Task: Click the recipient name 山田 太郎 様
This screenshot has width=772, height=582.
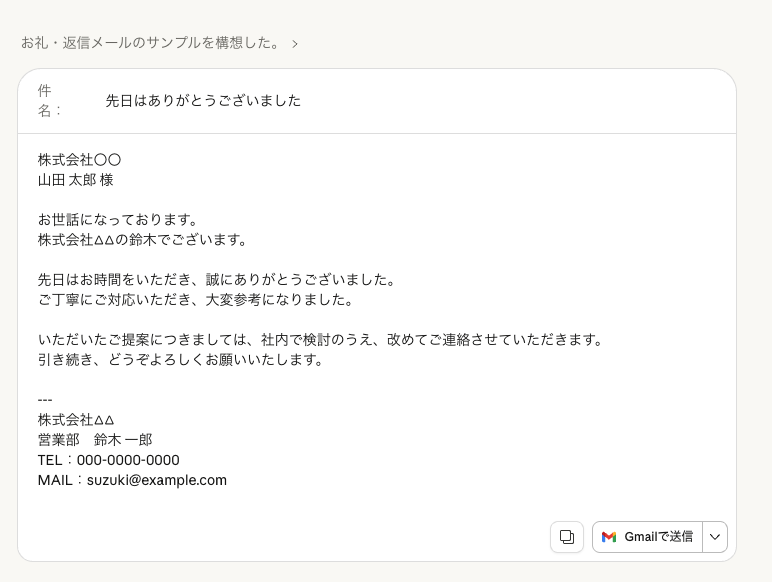Action: [x=75, y=180]
